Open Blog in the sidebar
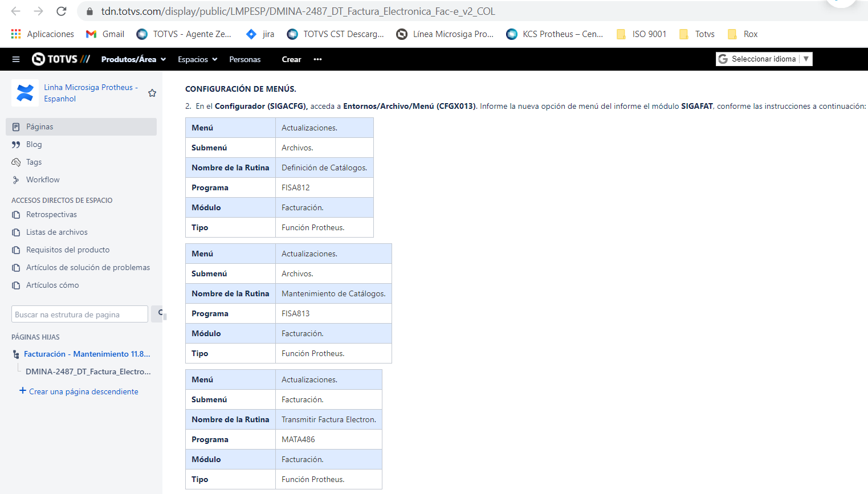Viewport: 868px width, 494px height. pos(34,144)
